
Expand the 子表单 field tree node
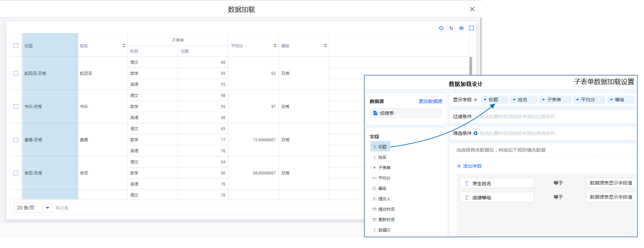pyautogui.click(x=375, y=167)
